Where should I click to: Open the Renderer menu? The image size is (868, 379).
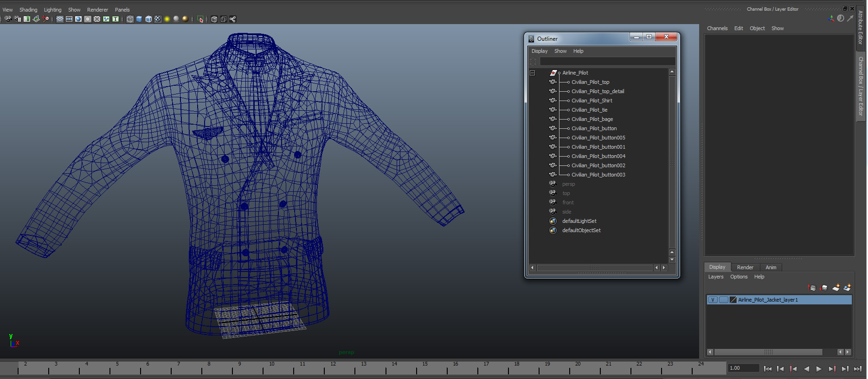tap(97, 10)
